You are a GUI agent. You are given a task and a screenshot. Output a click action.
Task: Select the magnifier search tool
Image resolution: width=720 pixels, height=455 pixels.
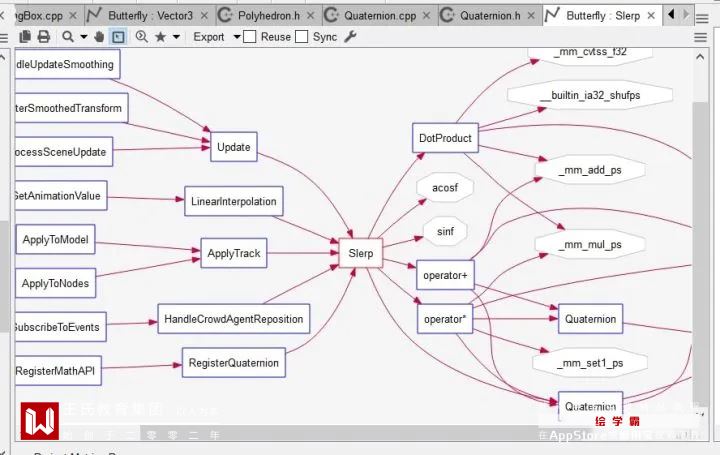click(68, 37)
